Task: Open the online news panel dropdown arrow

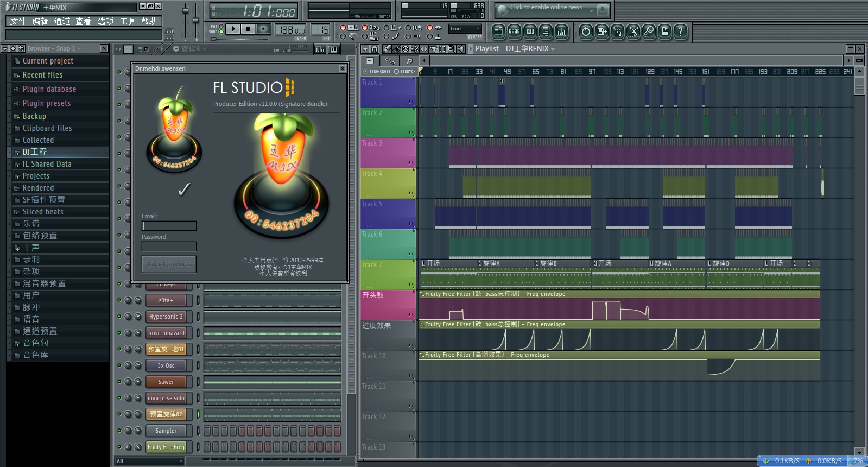Action: tap(591, 10)
